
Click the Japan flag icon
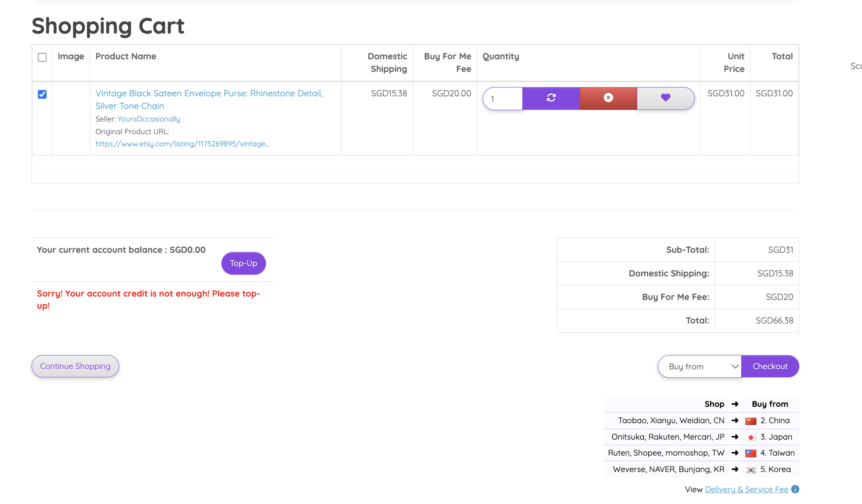(751, 438)
